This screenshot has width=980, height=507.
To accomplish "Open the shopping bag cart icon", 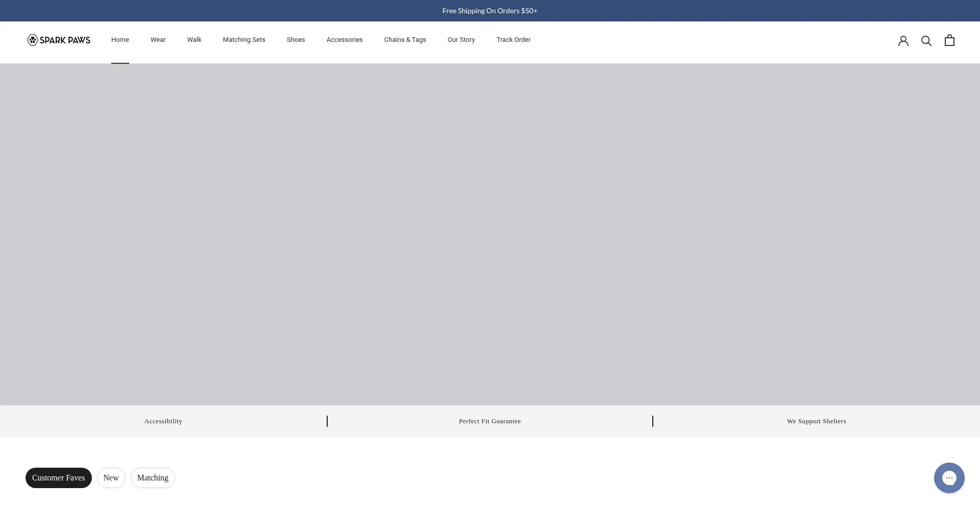I will tap(949, 40).
